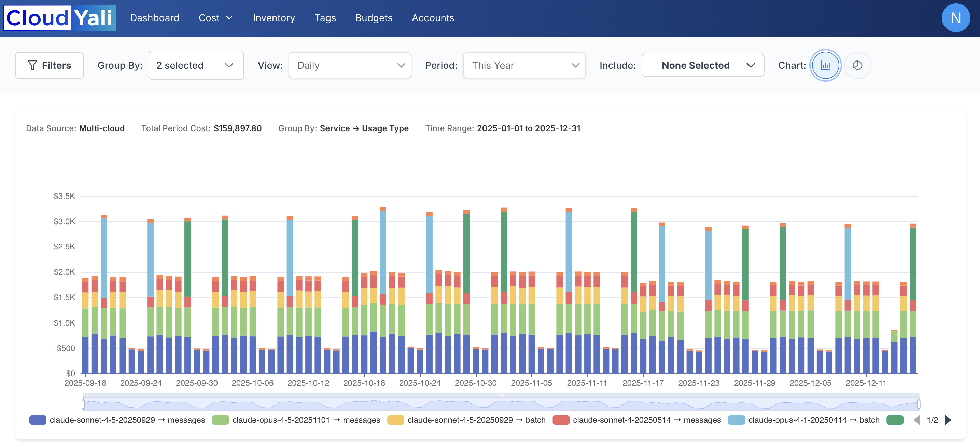Open the user avatar N menu
Viewport: 980px width, 447px height.
(x=955, y=17)
